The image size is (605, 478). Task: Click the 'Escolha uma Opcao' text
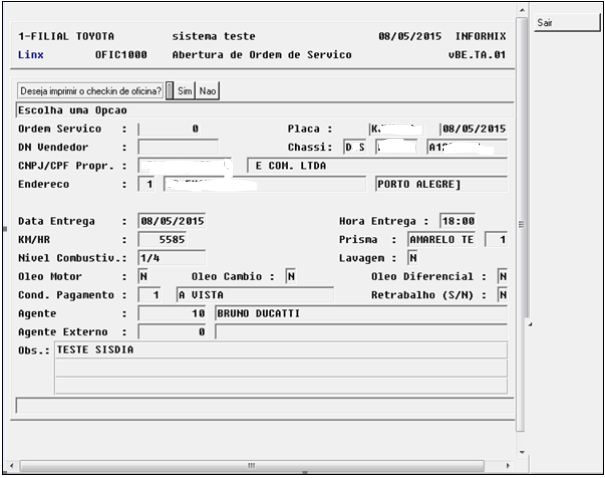[x=73, y=110]
